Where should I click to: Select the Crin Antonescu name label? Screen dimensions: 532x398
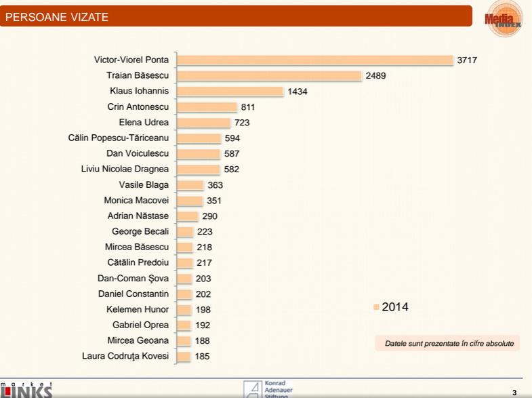(138, 107)
